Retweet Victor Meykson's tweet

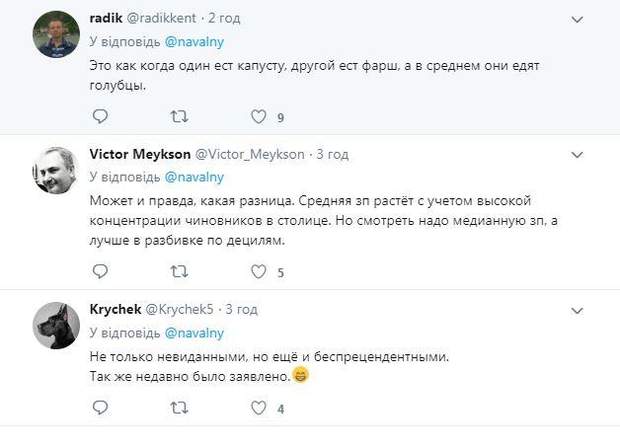click(179, 271)
